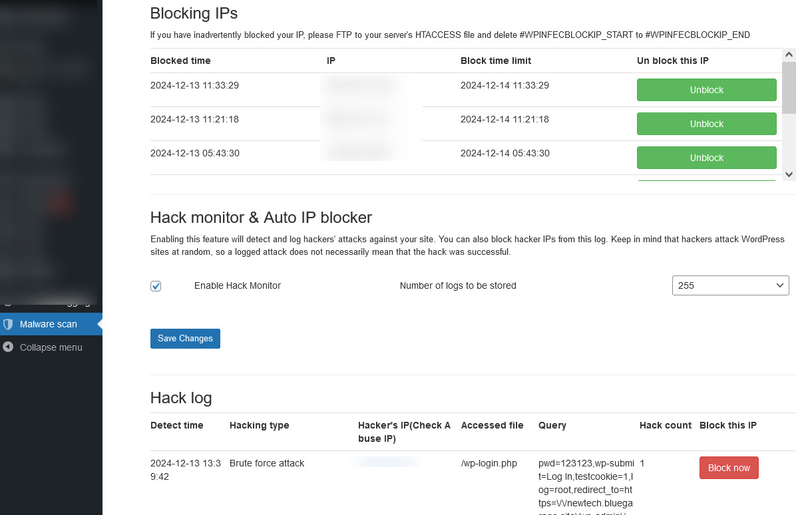The height and width of the screenshot is (515, 812).
Task: Unblock the IP blocked at 05:43:30
Action: pos(706,158)
